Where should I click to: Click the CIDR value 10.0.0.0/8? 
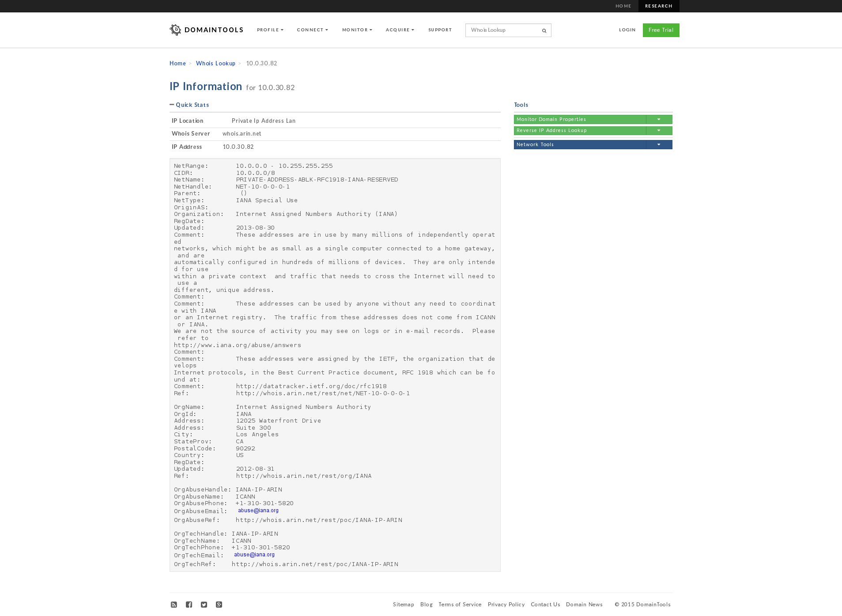click(256, 173)
